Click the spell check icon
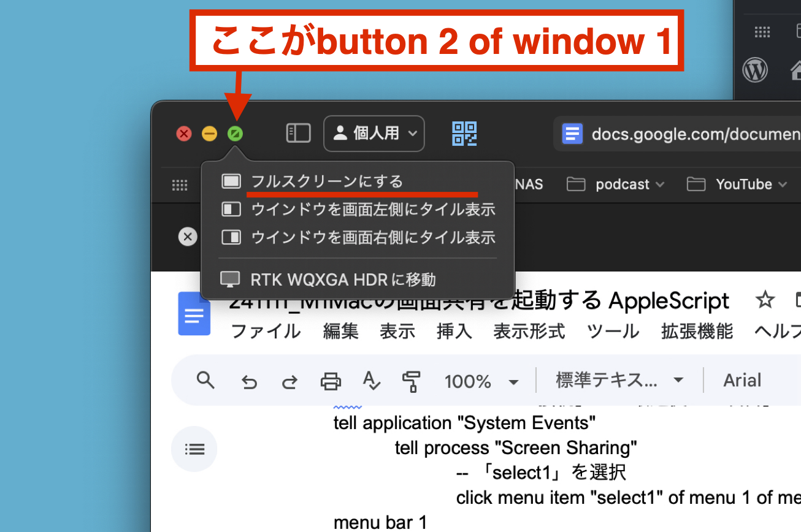Viewport: 801px width, 532px height. click(x=371, y=381)
